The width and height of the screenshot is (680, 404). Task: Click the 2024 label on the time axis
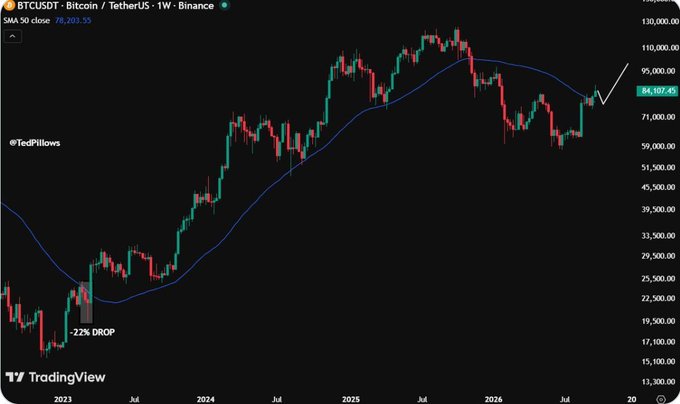(x=206, y=399)
